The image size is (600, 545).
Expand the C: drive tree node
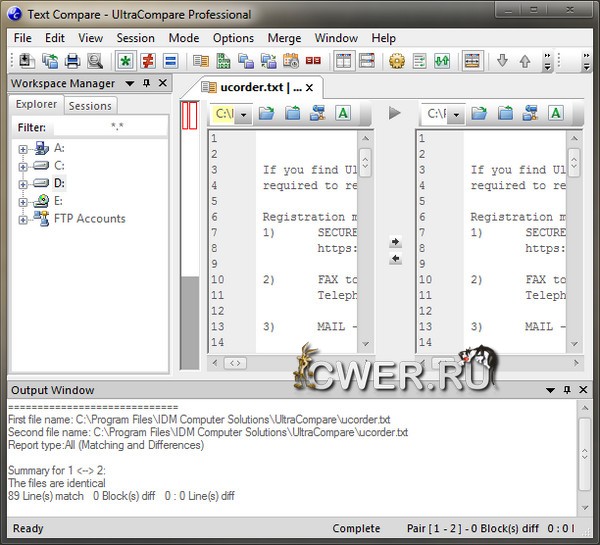click(23, 166)
